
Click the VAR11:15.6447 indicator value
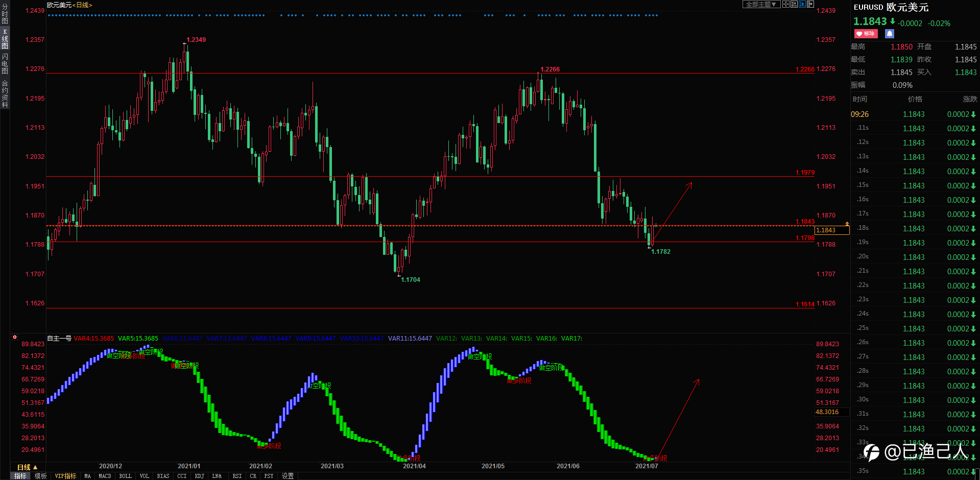(410, 338)
